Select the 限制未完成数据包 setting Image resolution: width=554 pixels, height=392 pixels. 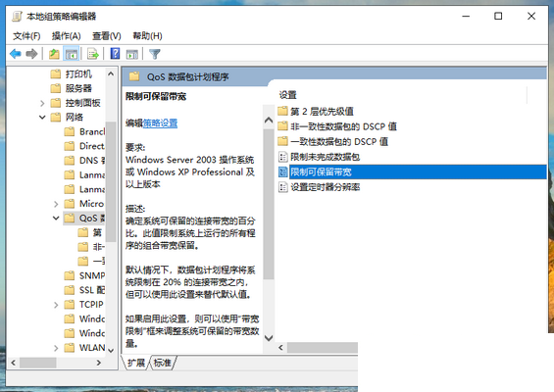tap(325, 157)
